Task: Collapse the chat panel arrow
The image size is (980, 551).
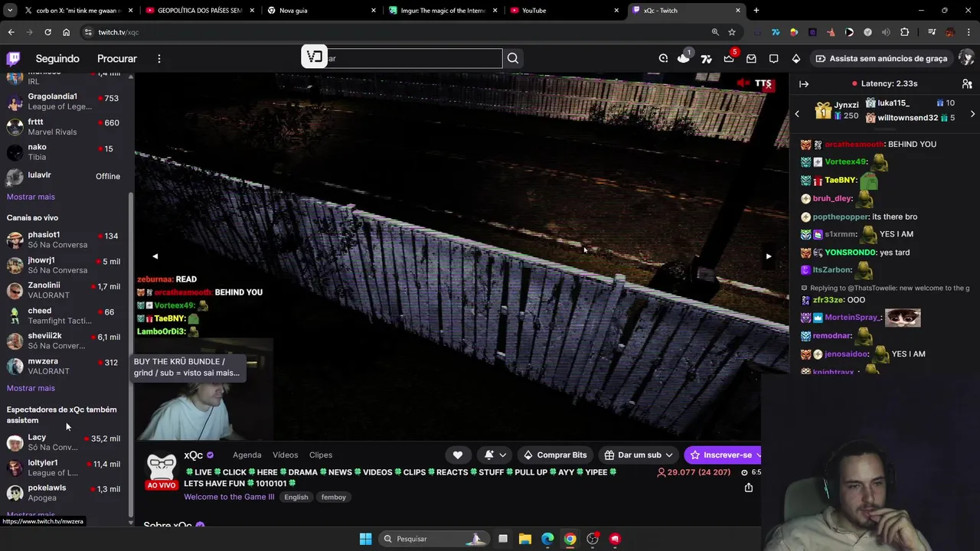Action: [x=804, y=83]
